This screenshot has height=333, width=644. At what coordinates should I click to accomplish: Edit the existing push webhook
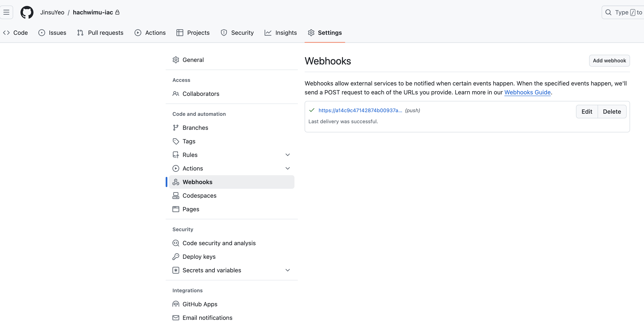587,111
